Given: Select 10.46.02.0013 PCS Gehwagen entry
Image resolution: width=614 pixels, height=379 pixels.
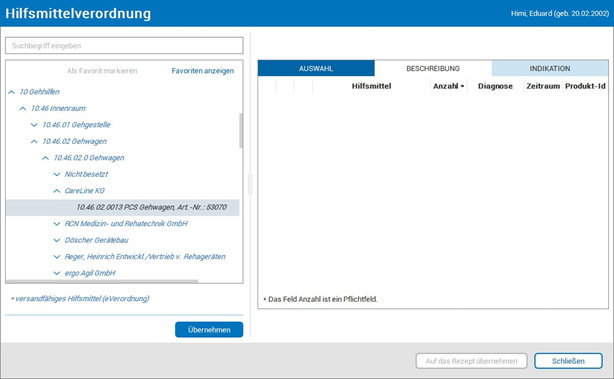Looking at the screenshot, I should pos(123,207).
